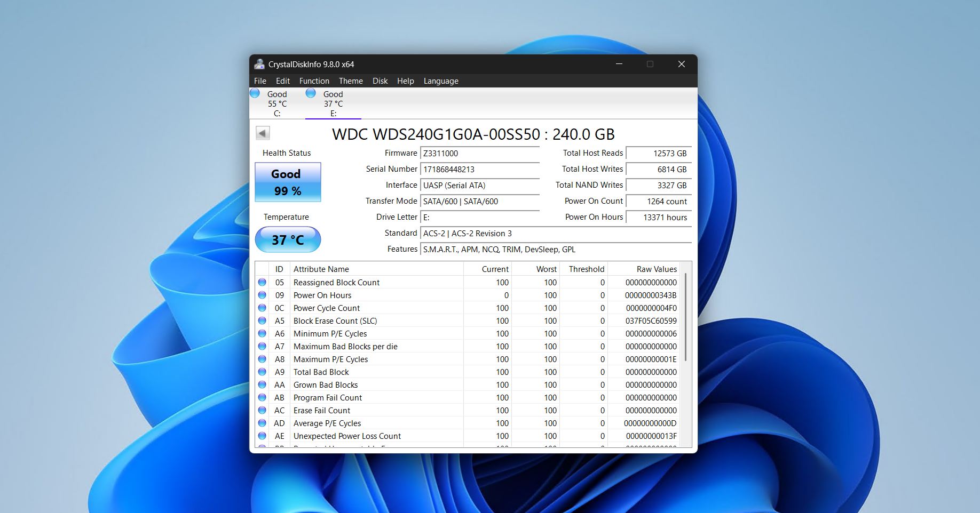Screen dimensions: 980x513
Task: Click status orb for Power Cycle Count
Action: (262, 308)
